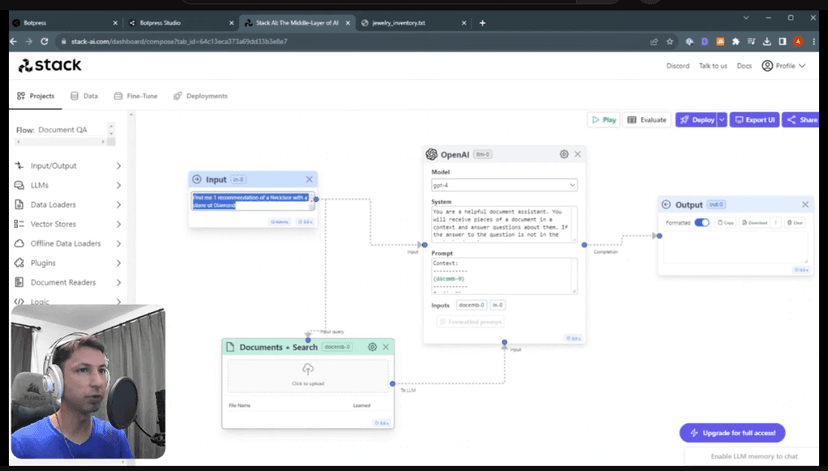828x471 pixels.
Task: Bookmark page with star icon
Action: point(670,41)
